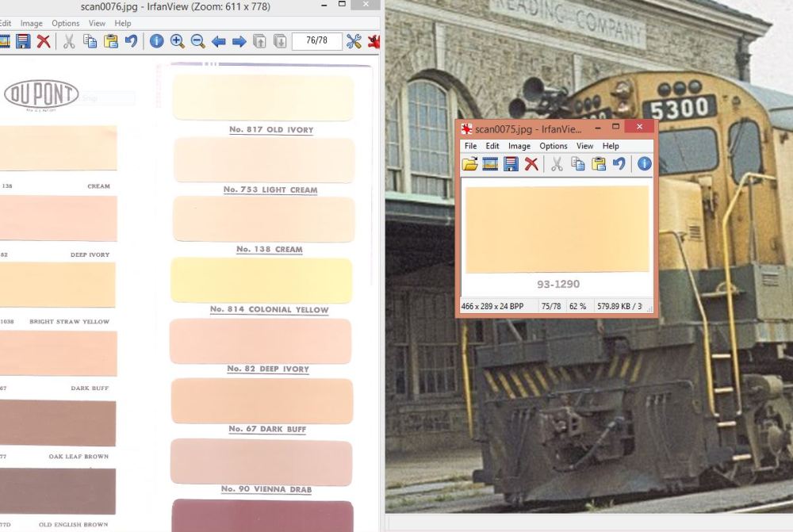The height and width of the screenshot is (532, 793).
Task: Click No. 814 Colonial Yellow color chip
Action: point(262,280)
